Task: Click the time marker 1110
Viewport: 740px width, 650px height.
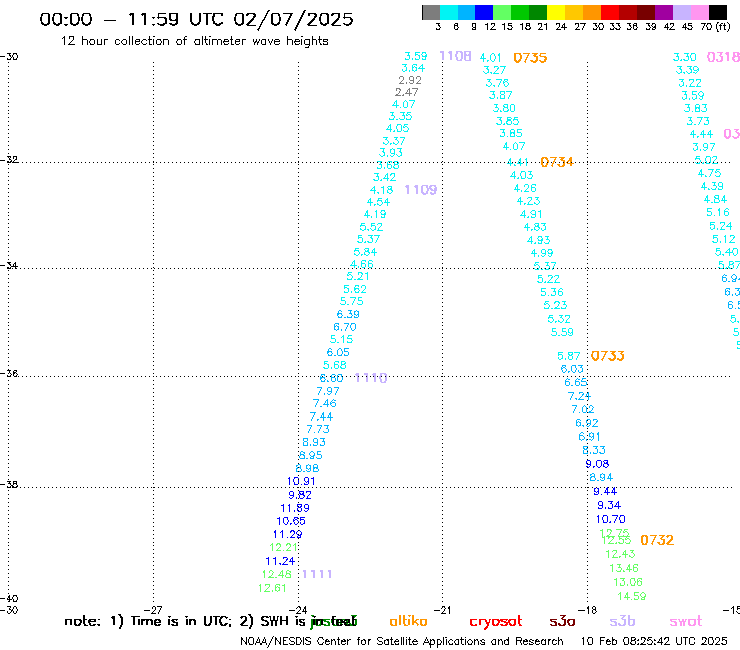Action: coord(371,378)
